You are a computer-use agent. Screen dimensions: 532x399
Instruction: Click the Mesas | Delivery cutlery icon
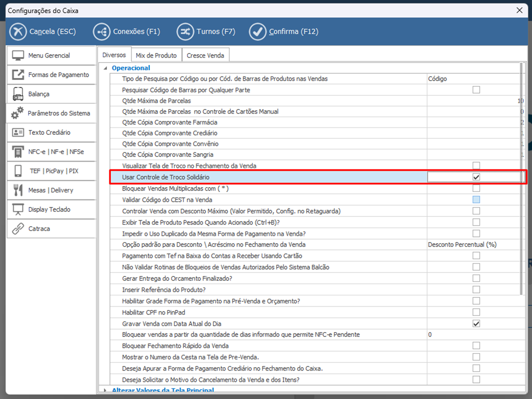click(18, 190)
